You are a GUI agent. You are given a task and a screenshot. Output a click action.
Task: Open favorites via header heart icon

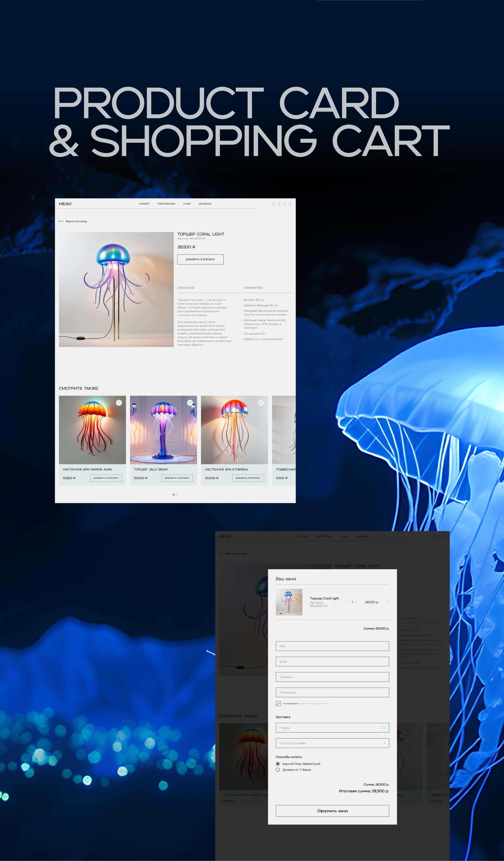coord(284,204)
